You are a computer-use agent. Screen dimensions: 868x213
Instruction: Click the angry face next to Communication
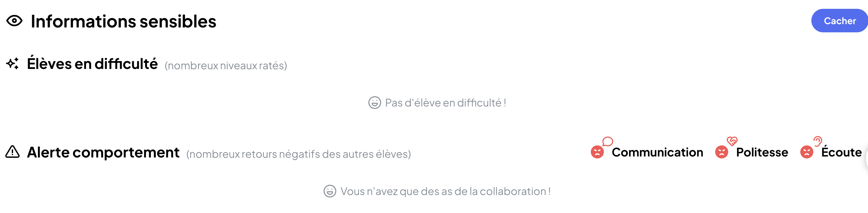coord(597,152)
